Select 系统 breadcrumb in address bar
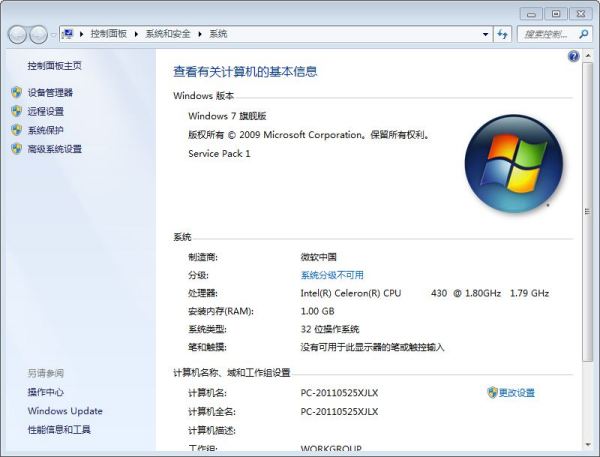 pyautogui.click(x=218, y=34)
